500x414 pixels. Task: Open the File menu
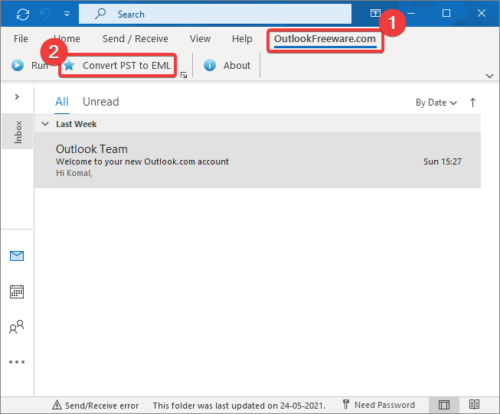(x=21, y=39)
